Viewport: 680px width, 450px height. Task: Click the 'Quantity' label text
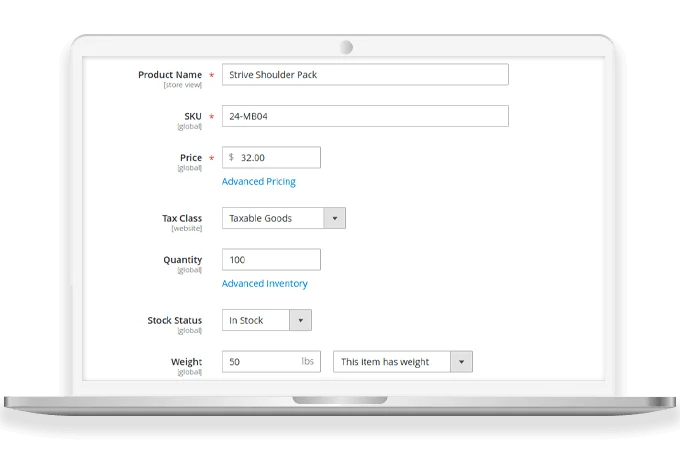[183, 260]
